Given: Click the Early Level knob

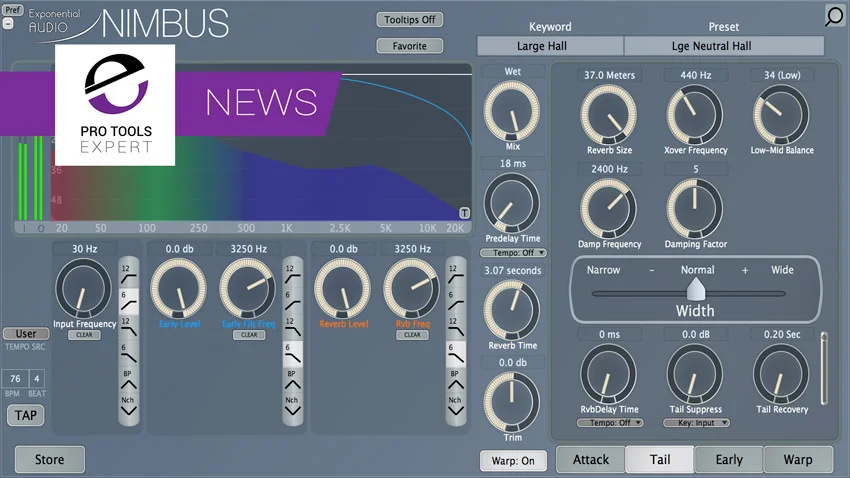Looking at the screenshot, I should pyautogui.click(x=178, y=288).
